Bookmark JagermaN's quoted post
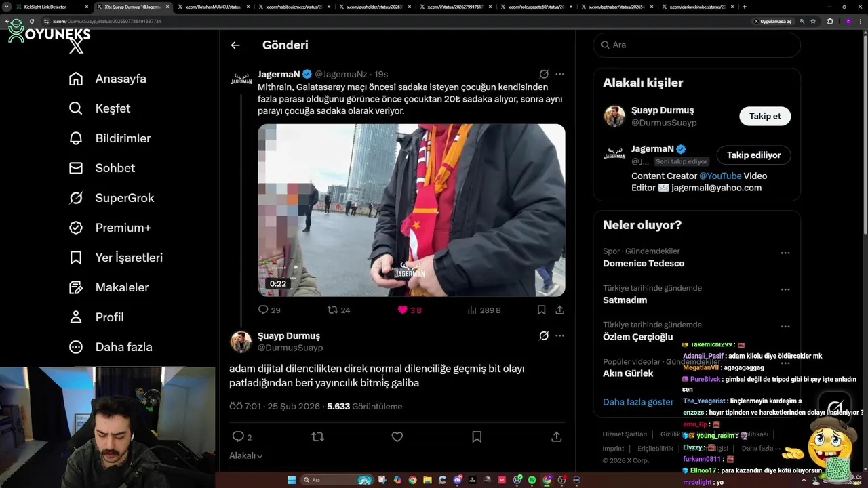 pos(541,310)
